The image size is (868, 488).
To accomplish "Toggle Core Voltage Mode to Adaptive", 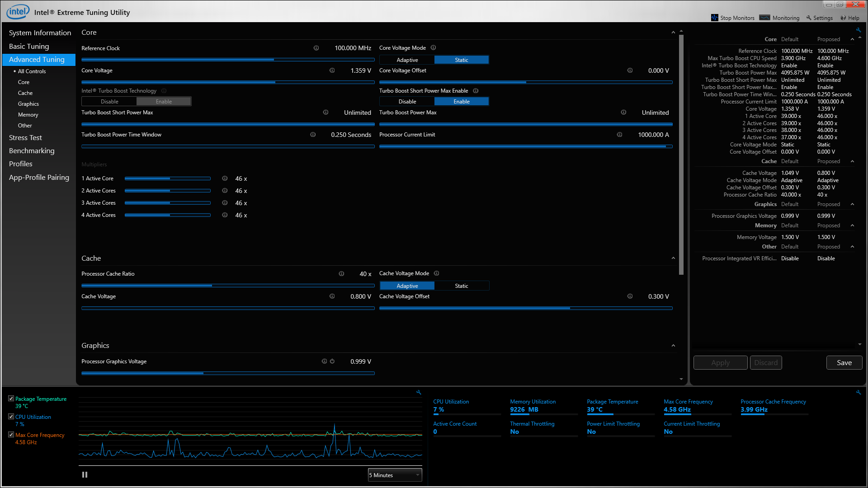I will [x=407, y=60].
